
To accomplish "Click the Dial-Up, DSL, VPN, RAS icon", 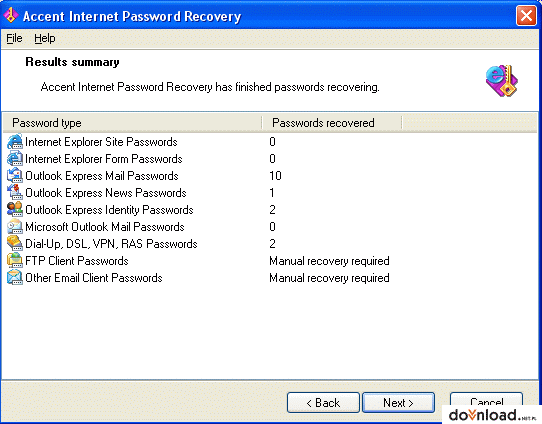I will tap(15, 244).
